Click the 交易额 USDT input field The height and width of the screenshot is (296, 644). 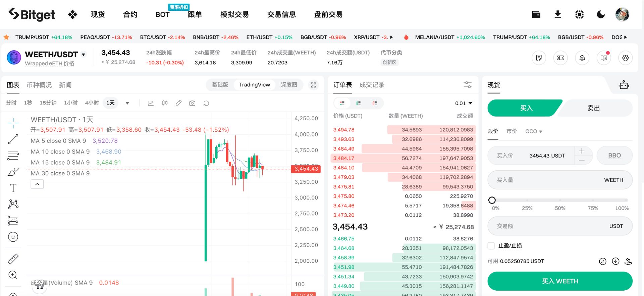[560, 226]
